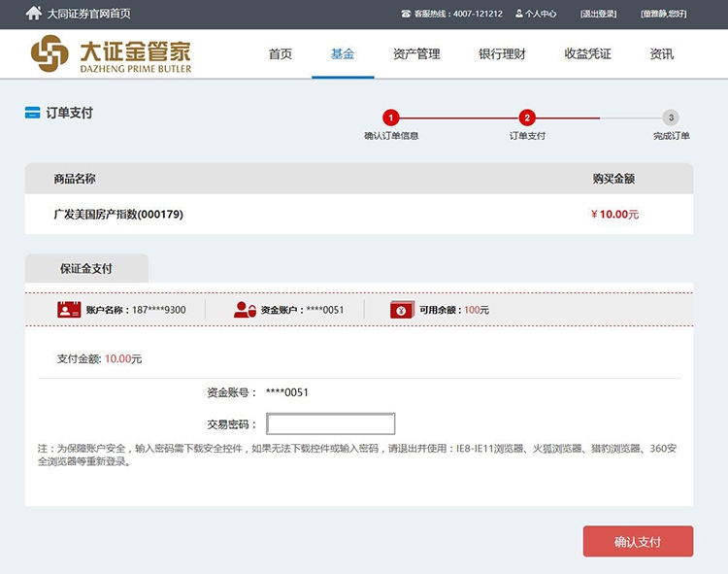Image resolution: width=728 pixels, height=574 pixels.
Task: Click account name 187****9300
Action: [x=159, y=310]
